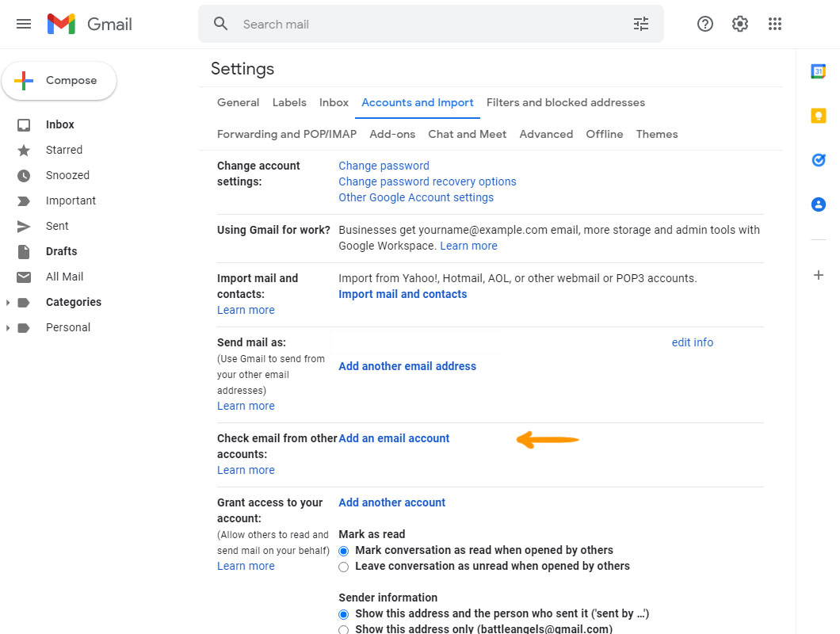
Task: Click Add another email address link
Action: [407, 366]
